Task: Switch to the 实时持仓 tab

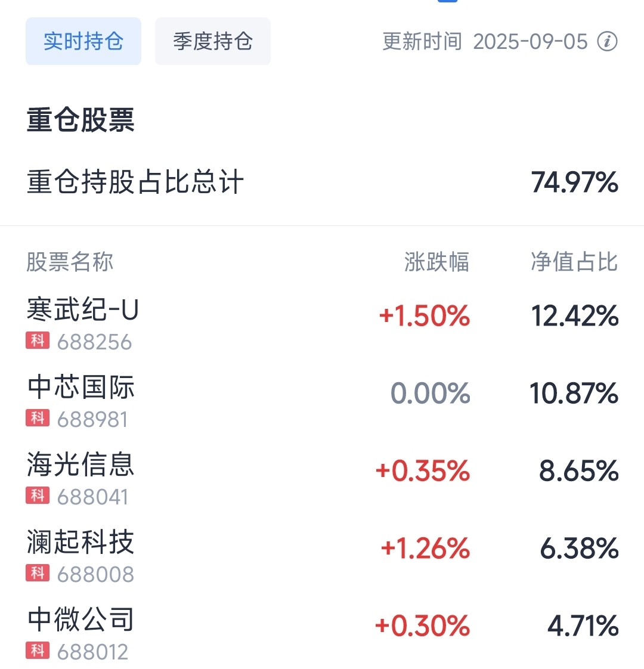Action: pyautogui.click(x=83, y=41)
